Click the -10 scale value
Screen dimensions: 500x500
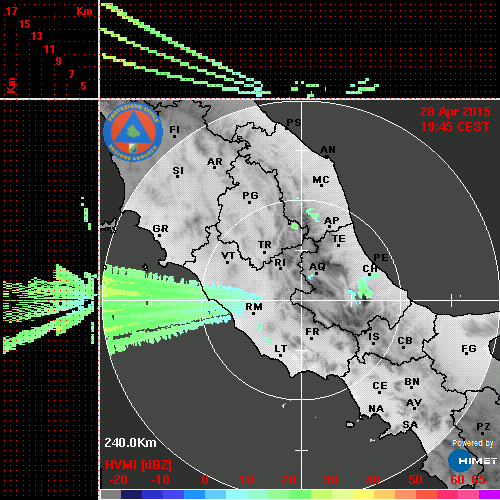tap(160, 480)
